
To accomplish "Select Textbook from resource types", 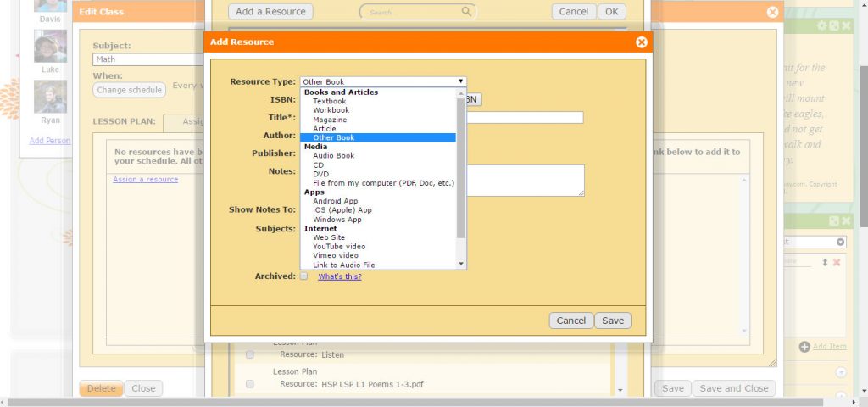I will point(329,101).
